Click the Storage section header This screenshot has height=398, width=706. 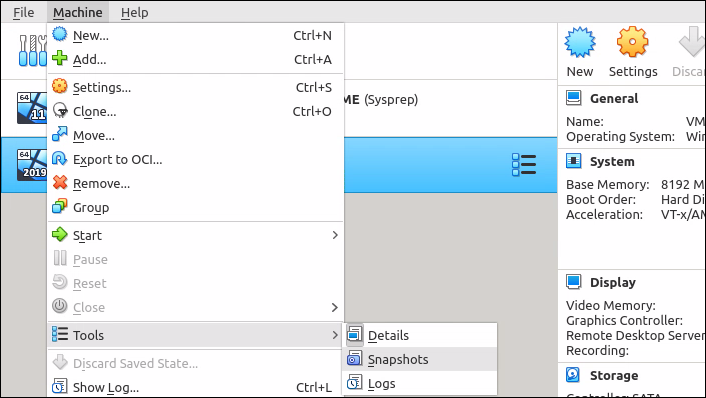tap(614, 375)
